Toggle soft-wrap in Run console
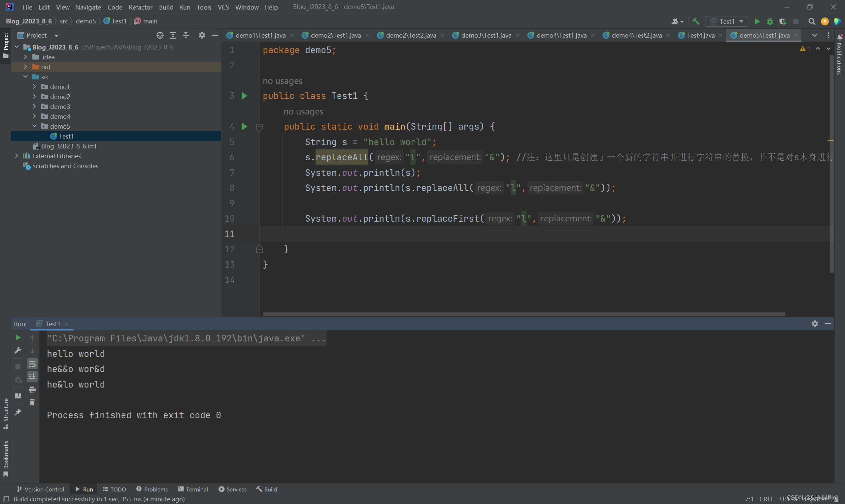This screenshot has height=504, width=845. click(32, 364)
